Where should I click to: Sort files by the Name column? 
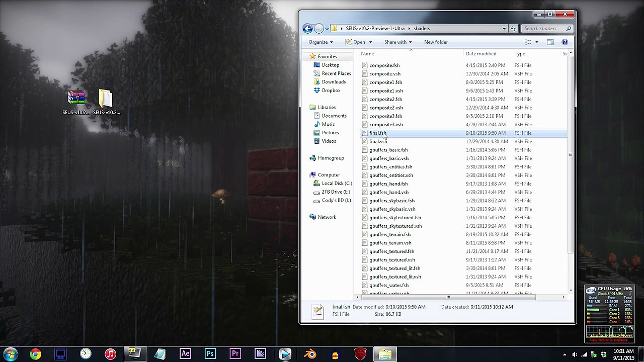click(411, 54)
